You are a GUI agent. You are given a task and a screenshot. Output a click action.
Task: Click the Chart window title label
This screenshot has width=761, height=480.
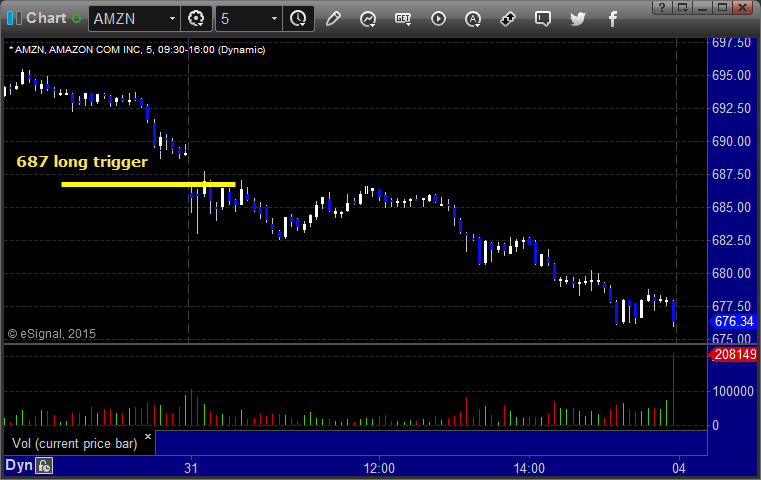tap(46, 18)
